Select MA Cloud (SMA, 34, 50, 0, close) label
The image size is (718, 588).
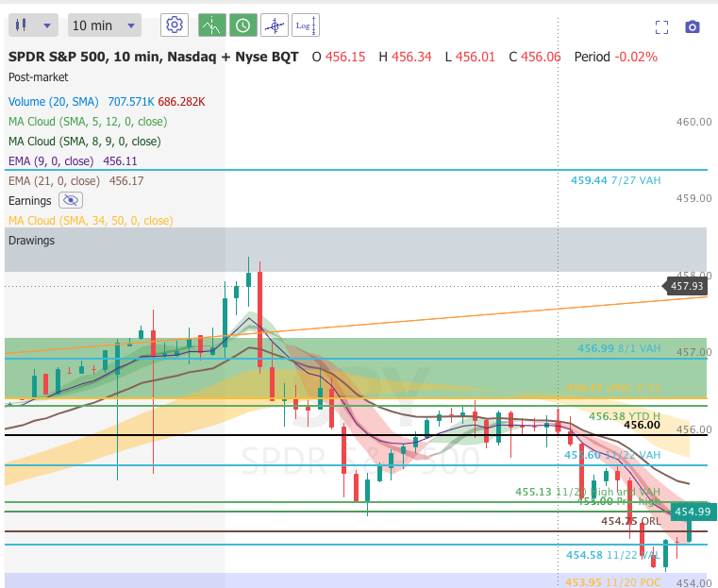[91, 220]
